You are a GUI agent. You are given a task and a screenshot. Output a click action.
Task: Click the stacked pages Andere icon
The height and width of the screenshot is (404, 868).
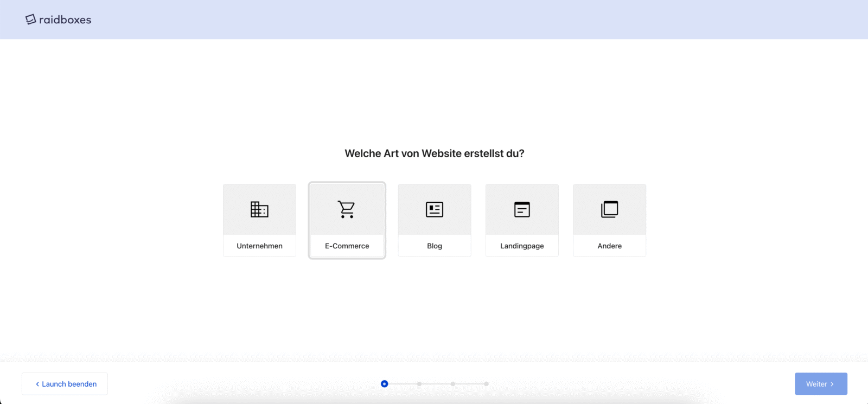coord(609,209)
